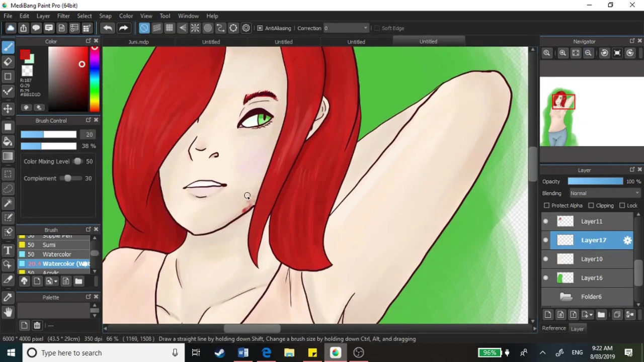Select the Move tool
Image resolution: width=644 pixels, height=362 pixels.
tap(8, 109)
